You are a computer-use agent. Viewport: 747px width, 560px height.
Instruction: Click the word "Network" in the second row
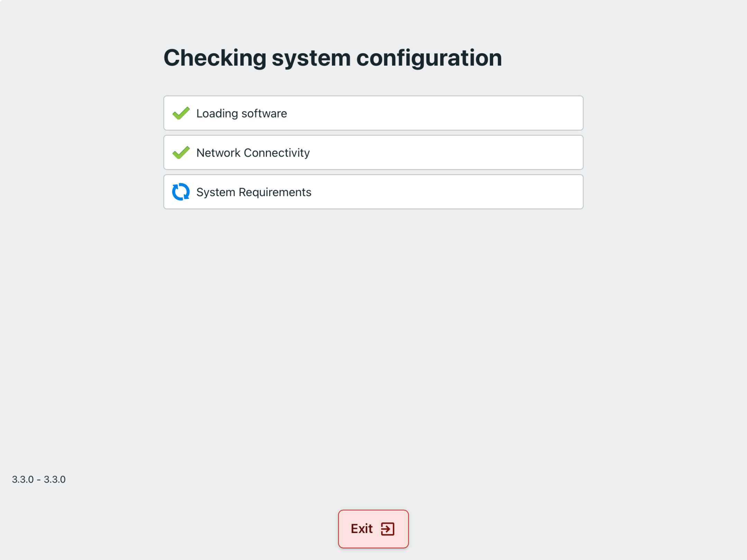(x=218, y=153)
